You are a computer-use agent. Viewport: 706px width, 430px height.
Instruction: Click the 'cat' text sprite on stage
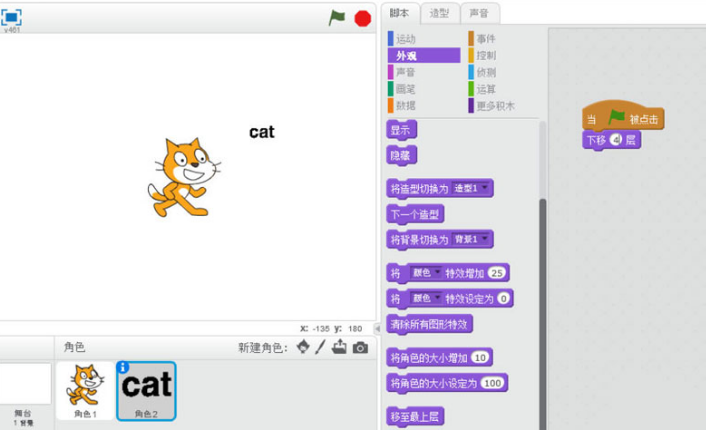(x=262, y=132)
